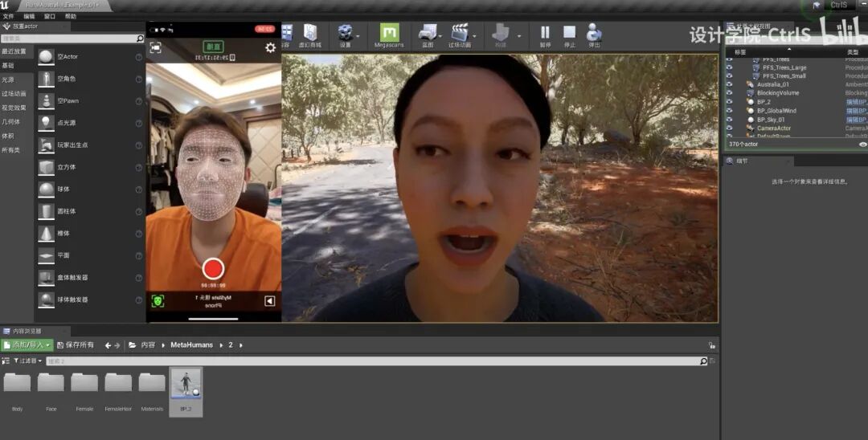Open the 过场动画 cinematics toolbar dropdown arrow
Screen dimensions: 868x440
[x=474, y=36]
